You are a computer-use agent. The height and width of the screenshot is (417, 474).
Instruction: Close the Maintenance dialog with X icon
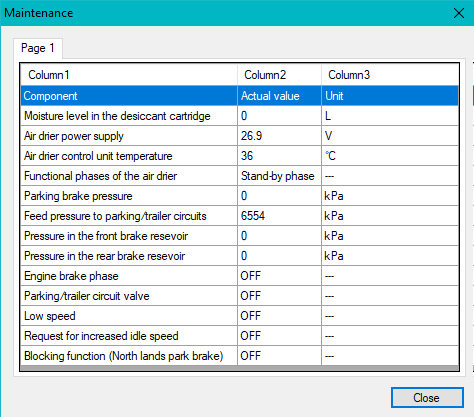[x=459, y=13]
